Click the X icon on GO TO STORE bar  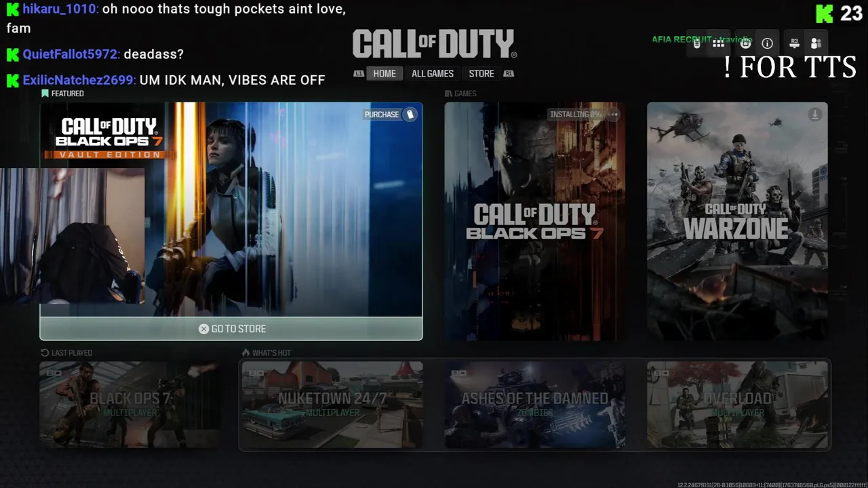[x=203, y=329]
